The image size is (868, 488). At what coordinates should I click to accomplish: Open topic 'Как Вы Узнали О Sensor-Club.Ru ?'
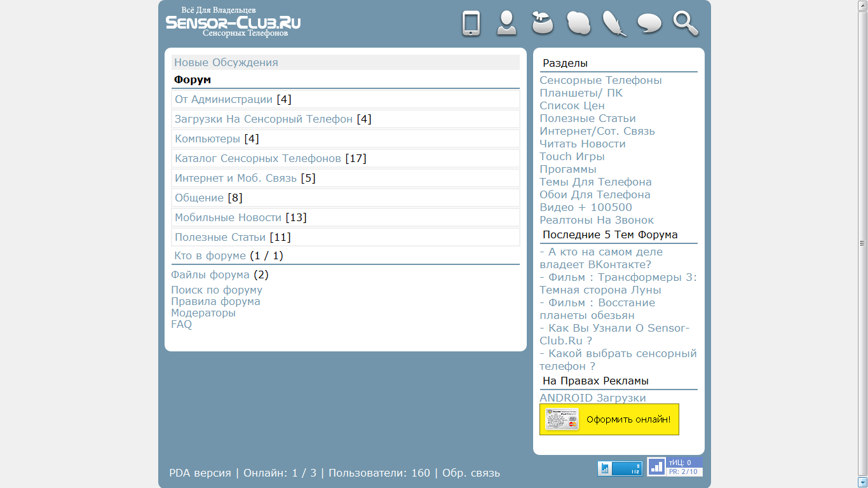[614, 334]
